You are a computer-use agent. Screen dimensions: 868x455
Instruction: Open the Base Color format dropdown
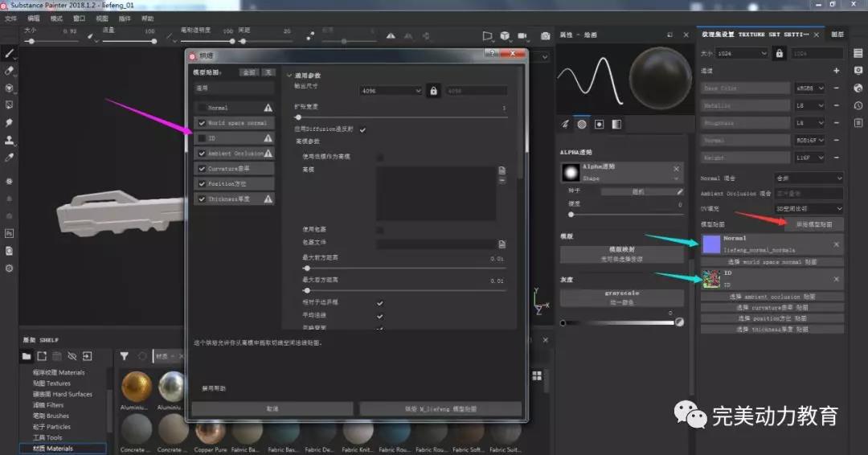point(809,88)
